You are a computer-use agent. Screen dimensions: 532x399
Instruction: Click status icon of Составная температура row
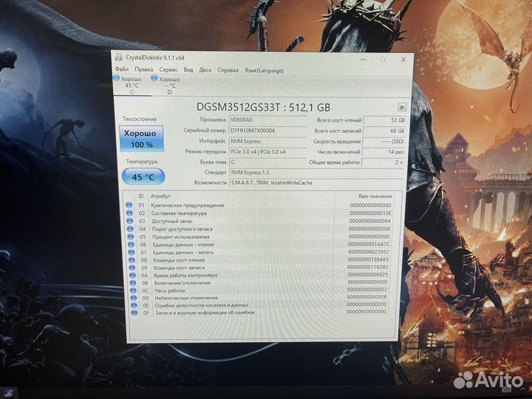pos(129,213)
